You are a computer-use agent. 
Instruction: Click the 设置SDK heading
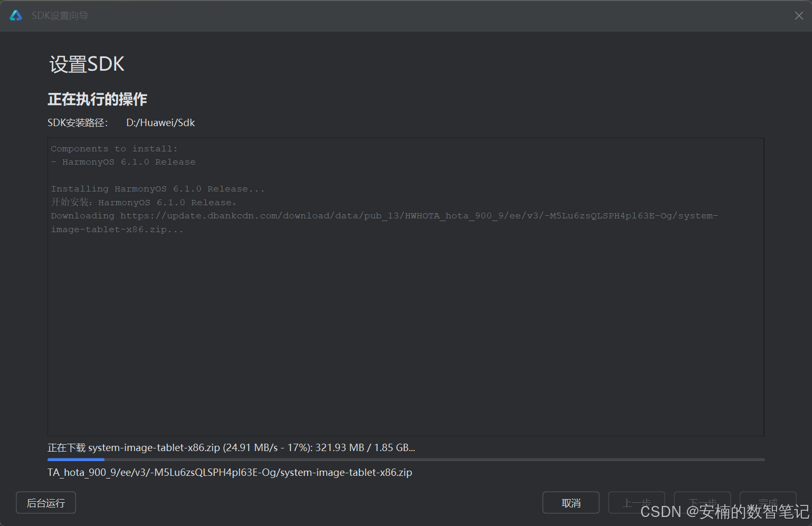(87, 64)
